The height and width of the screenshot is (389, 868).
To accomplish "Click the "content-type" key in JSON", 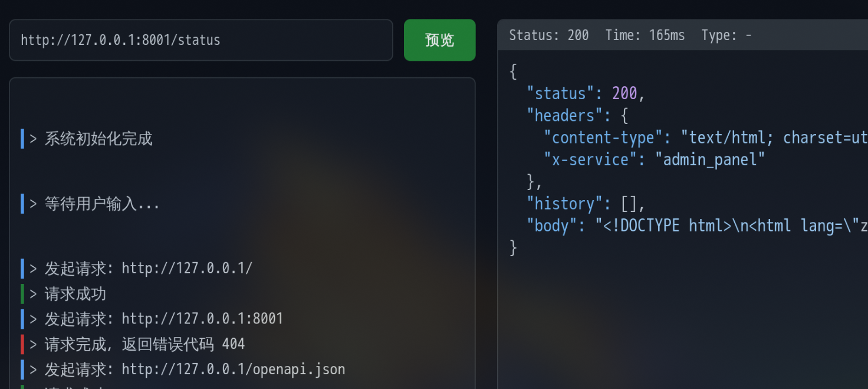I will 604,138.
